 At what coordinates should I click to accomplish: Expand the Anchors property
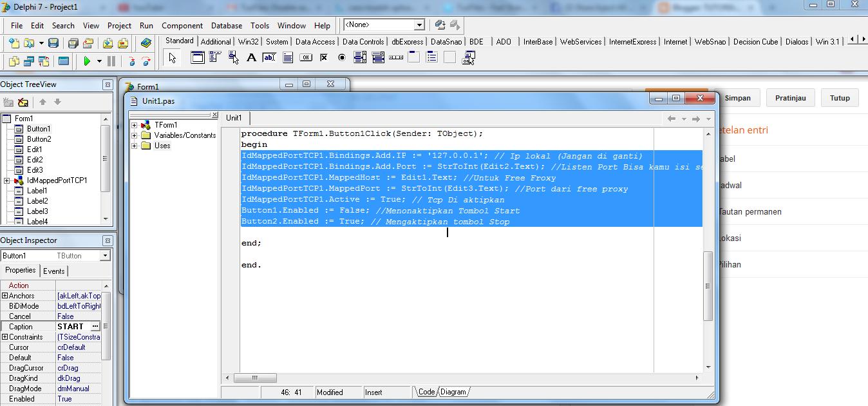pos(5,296)
